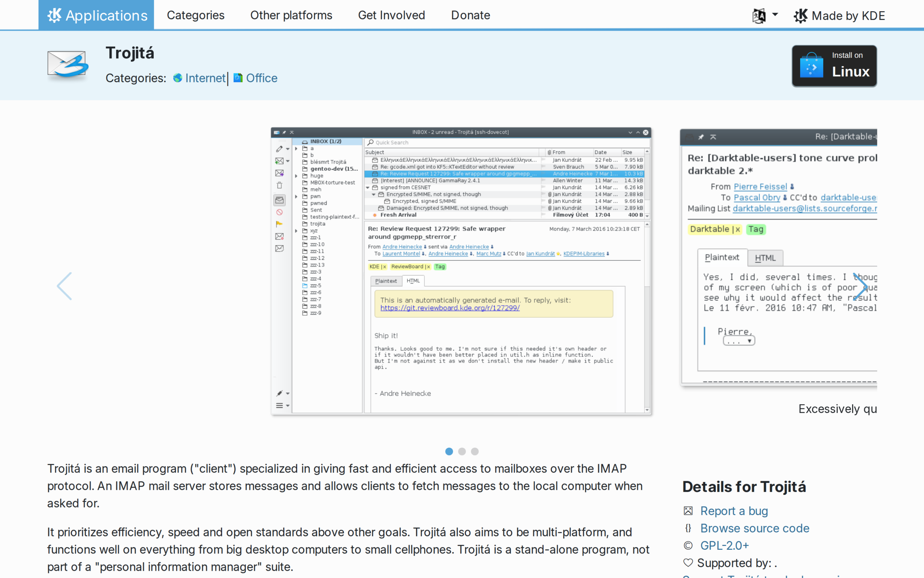
Task: Open the Get Involved page
Action: tap(391, 15)
